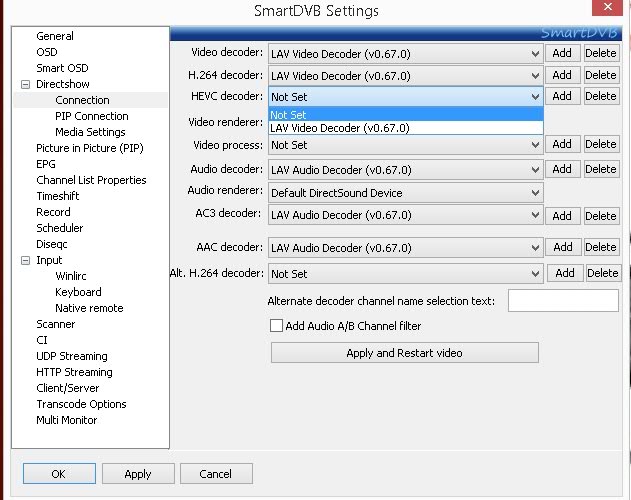
Task: Select Scheduler settings page
Action: click(60, 228)
